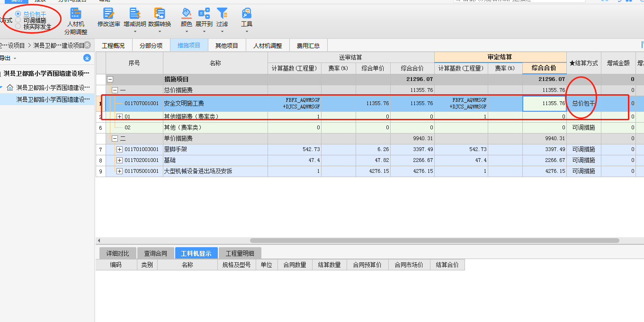
Task: Click the 审定结算 group header
Action: pyautogui.click(x=501, y=57)
